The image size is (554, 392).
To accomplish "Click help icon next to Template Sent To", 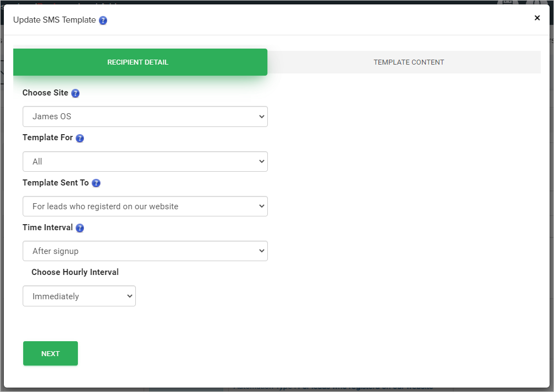I will coord(96,183).
